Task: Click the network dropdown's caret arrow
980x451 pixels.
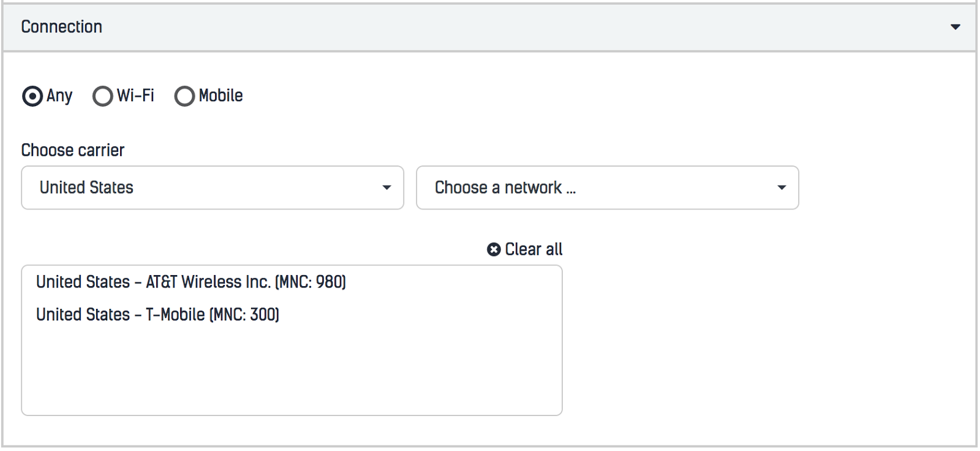Action: 782,188
